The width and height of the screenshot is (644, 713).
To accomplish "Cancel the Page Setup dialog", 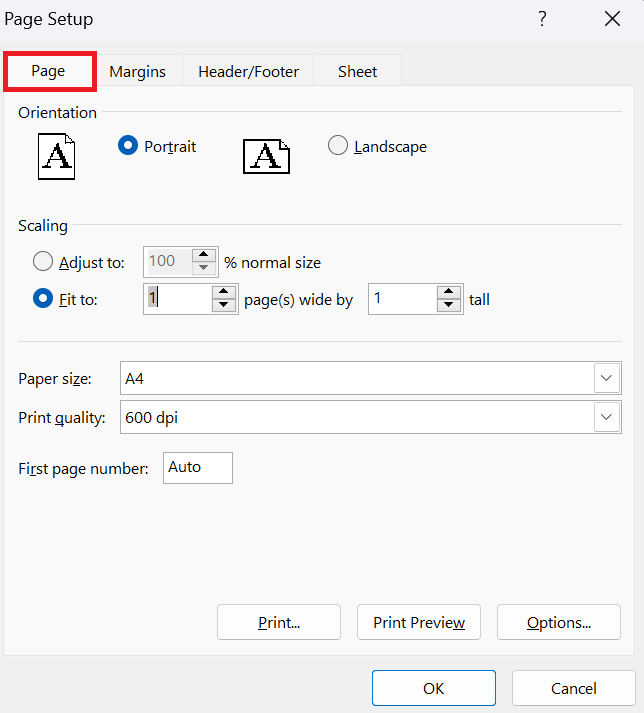I will tap(574, 688).
